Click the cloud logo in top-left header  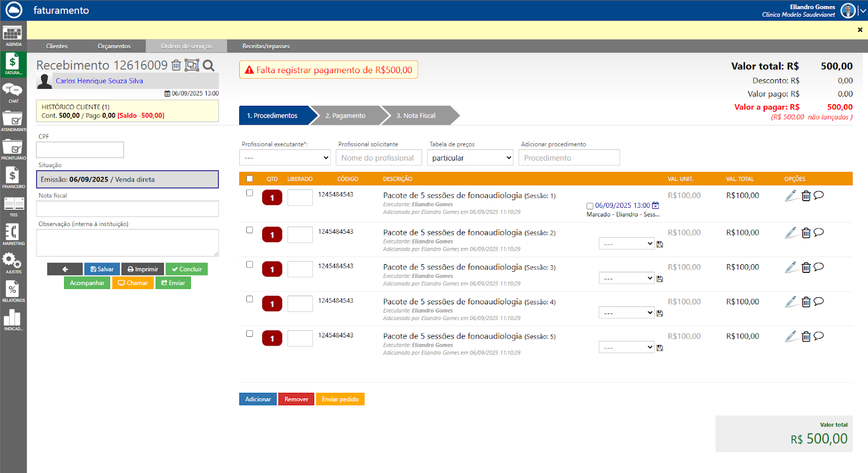(x=14, y=10)
